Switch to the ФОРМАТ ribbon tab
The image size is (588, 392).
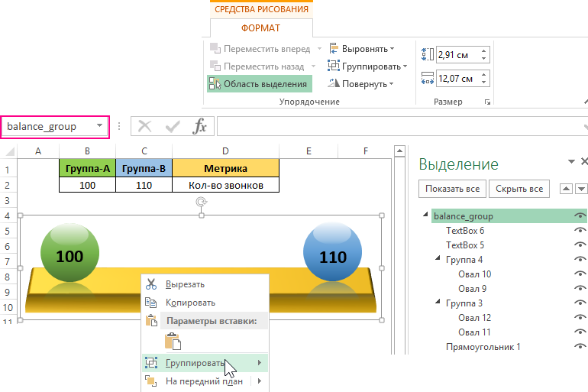pyautogui.click(x=260, y=28)
